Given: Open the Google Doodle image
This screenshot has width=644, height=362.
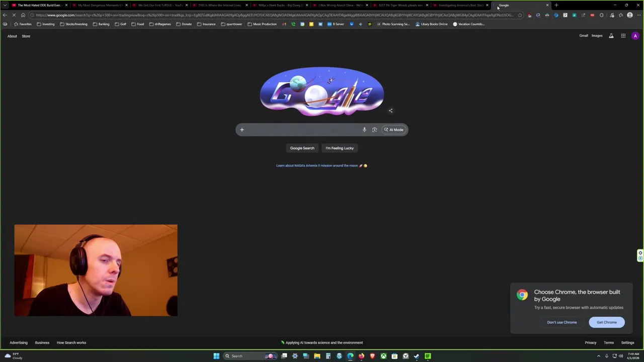Looking at the screenshot, I should [x=322, y=92].
